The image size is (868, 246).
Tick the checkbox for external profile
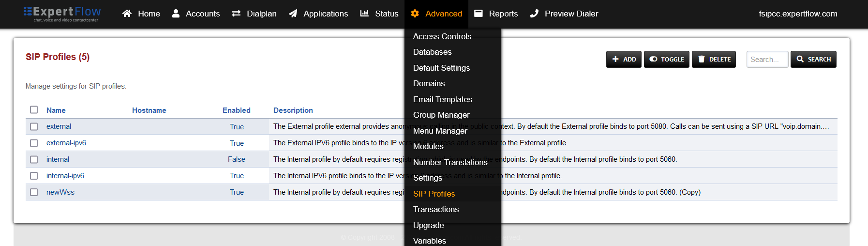34,126
